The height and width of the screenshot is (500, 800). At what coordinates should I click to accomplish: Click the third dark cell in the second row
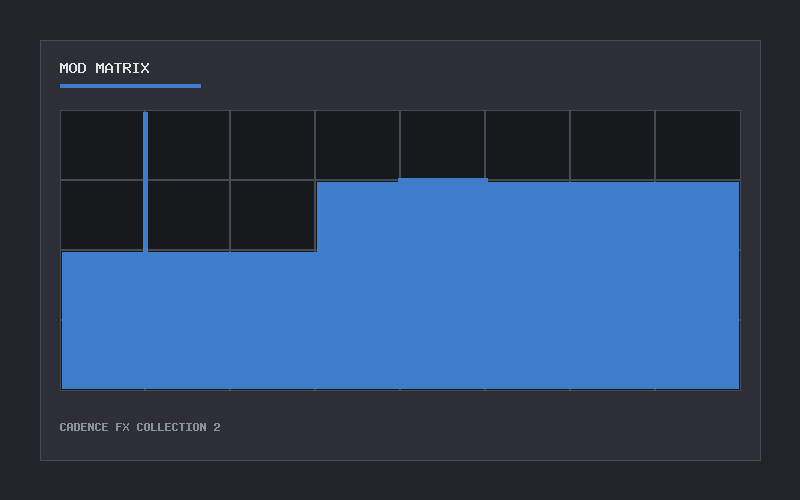tap(272, 215)
